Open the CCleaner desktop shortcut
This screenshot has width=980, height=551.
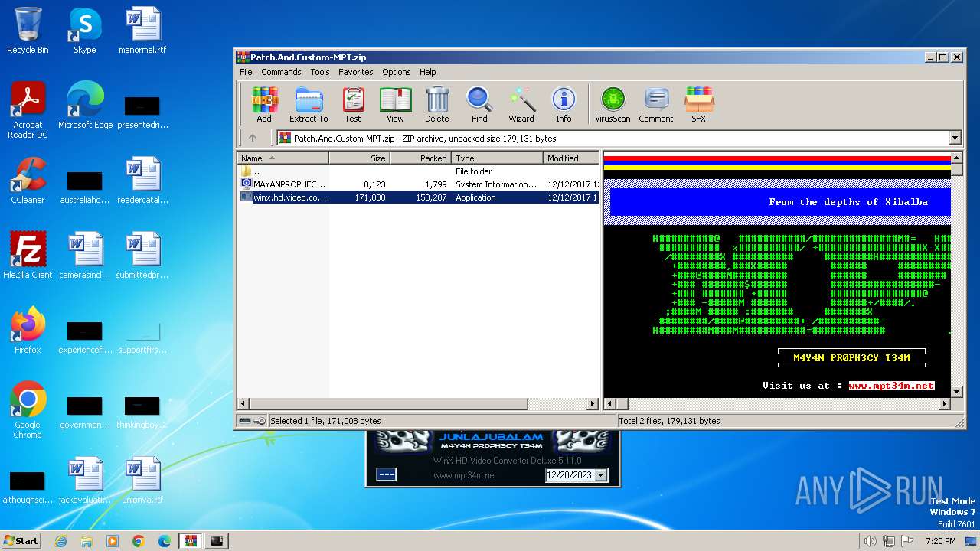point(28,181)
